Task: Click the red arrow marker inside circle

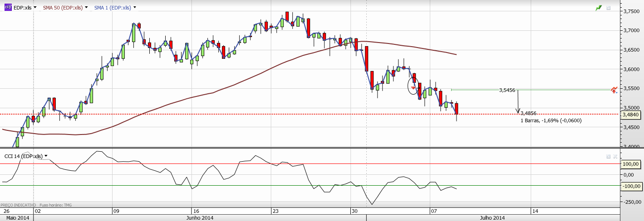Action: coord(413,87)
